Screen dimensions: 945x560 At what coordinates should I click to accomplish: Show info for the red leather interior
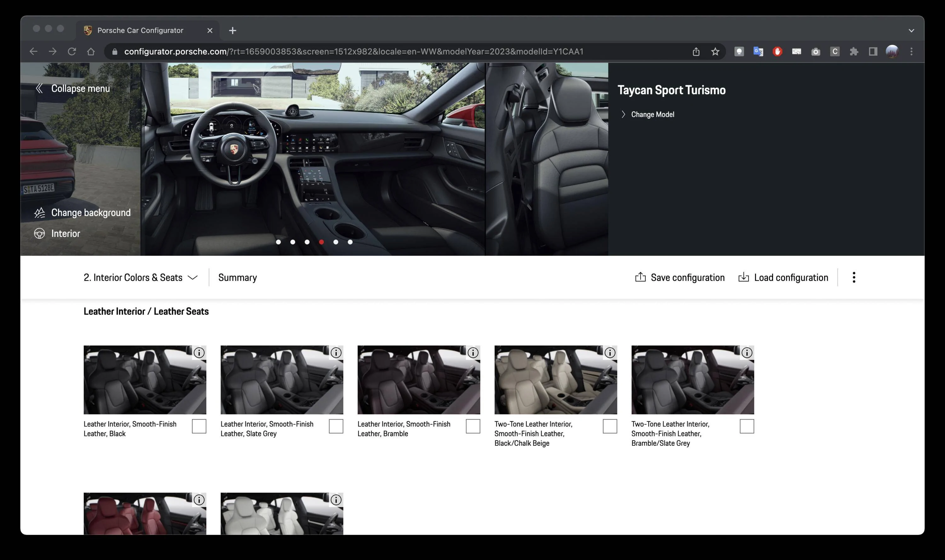[199, 500]
